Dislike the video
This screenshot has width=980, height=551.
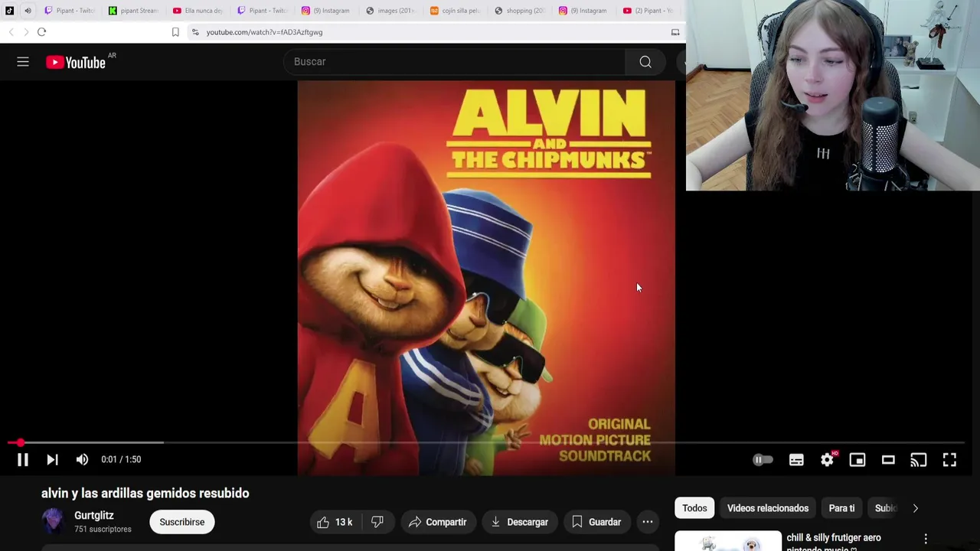click(377, 522)
